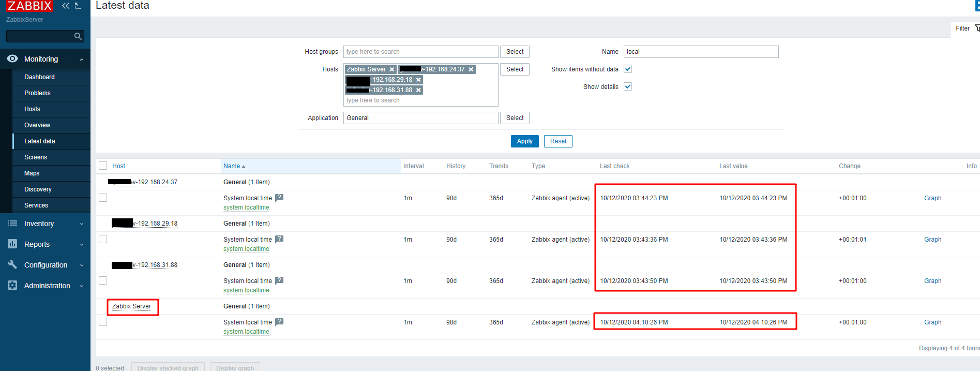
Task: Remove Zabbix Server tag from Hosts filter
Action: click(392, 69)
